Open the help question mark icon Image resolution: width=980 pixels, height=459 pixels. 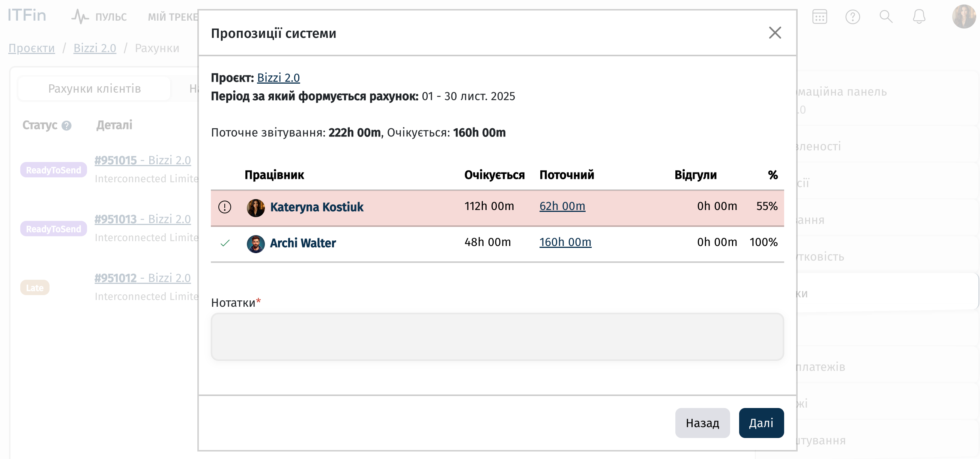852,17
